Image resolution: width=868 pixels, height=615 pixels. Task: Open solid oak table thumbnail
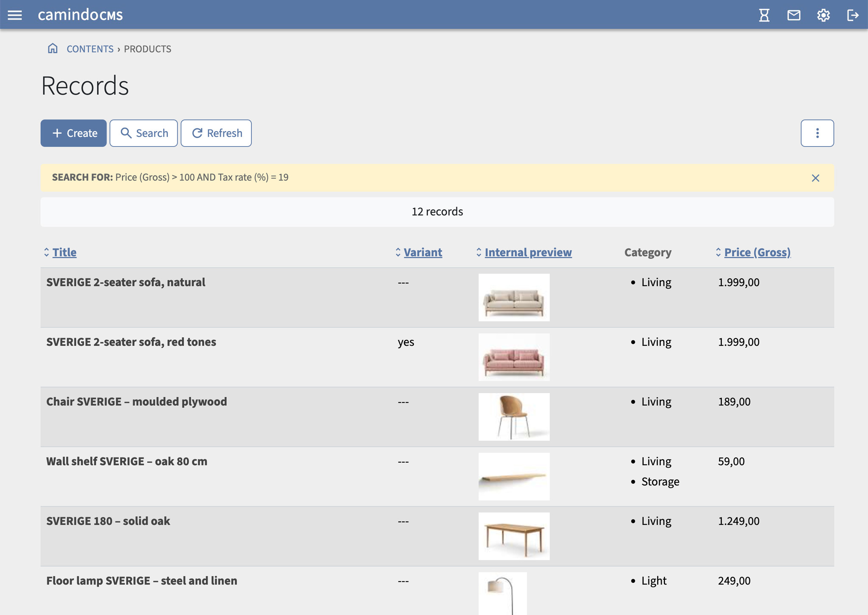click(x=514, y=536)
